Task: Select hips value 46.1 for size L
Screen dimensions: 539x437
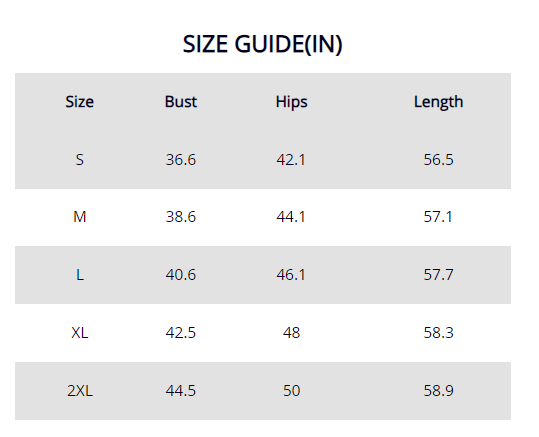Action: coord(291,275)
